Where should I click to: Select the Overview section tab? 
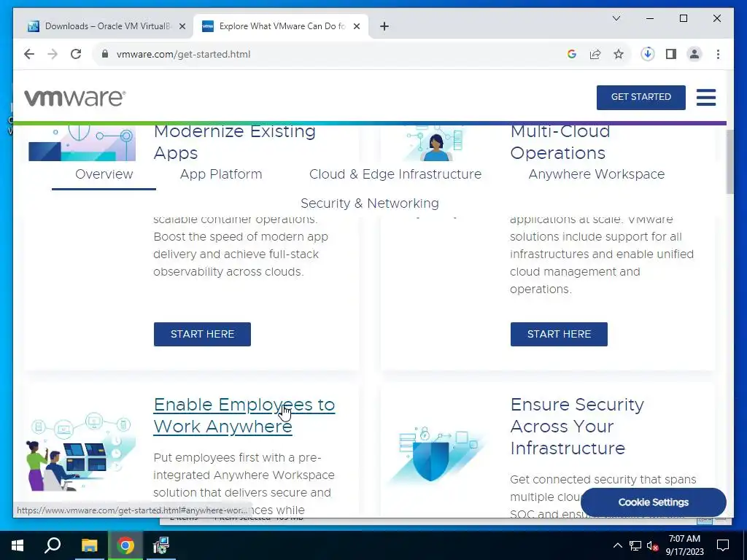click(104, 174)
